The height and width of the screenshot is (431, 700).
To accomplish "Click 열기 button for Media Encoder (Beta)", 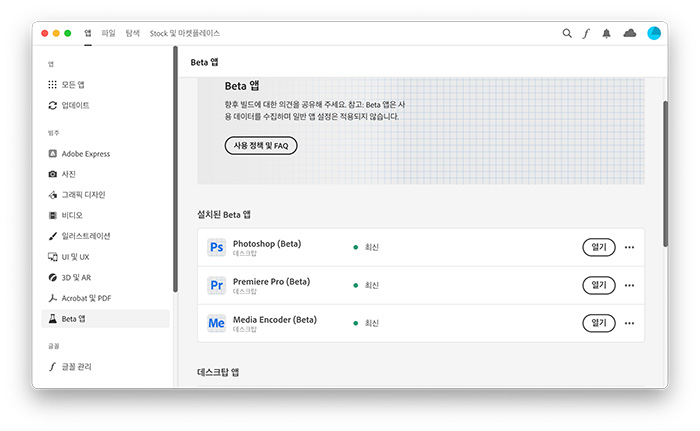I will click(x=599, y=323).
